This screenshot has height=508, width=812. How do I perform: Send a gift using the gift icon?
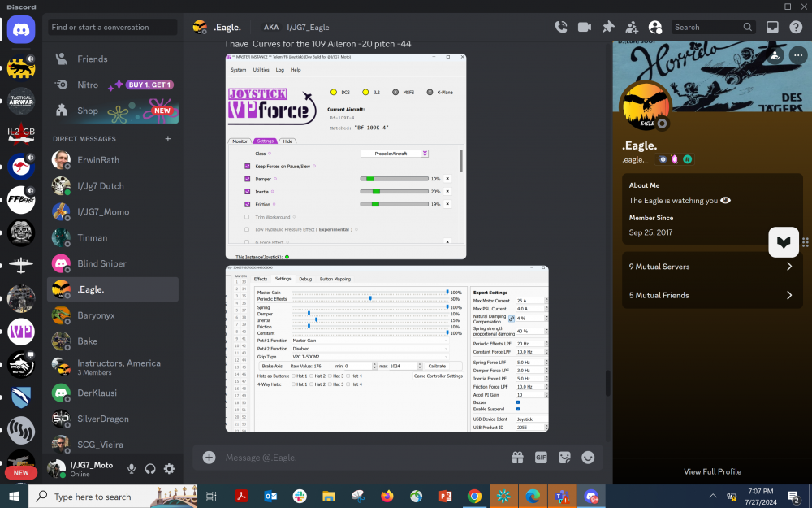(517, 458)
